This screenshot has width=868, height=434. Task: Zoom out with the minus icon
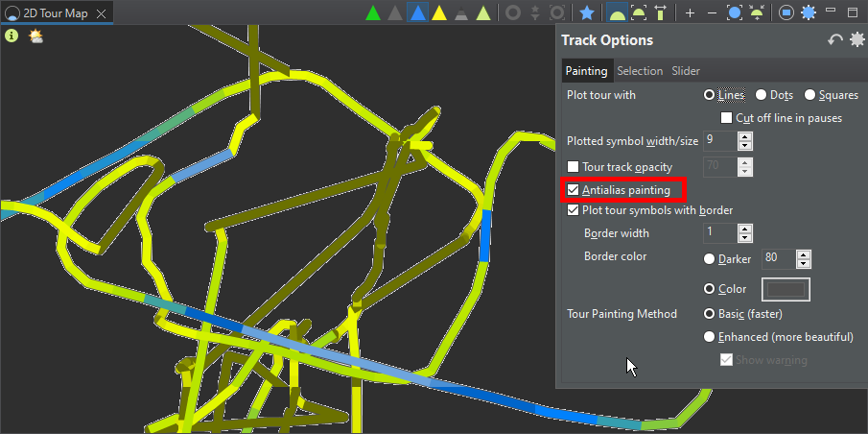pos(713,12)
